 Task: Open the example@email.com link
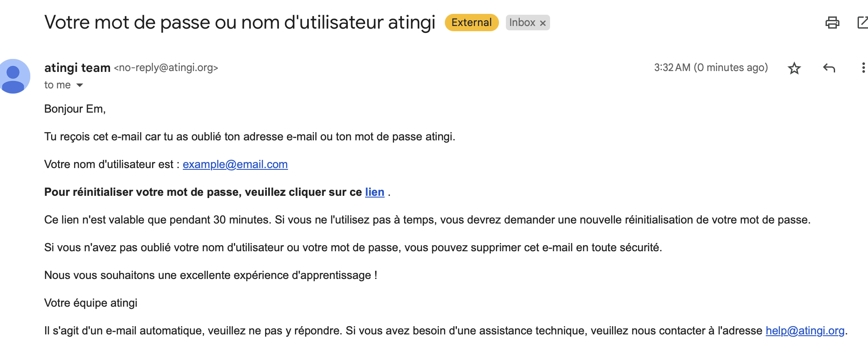click(235, 165)
